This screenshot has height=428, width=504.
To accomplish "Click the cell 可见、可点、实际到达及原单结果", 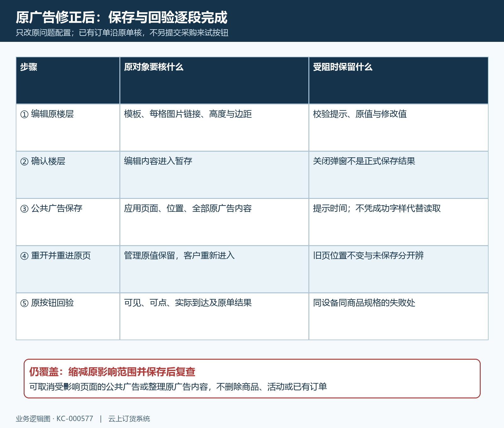I will point(214,316).
